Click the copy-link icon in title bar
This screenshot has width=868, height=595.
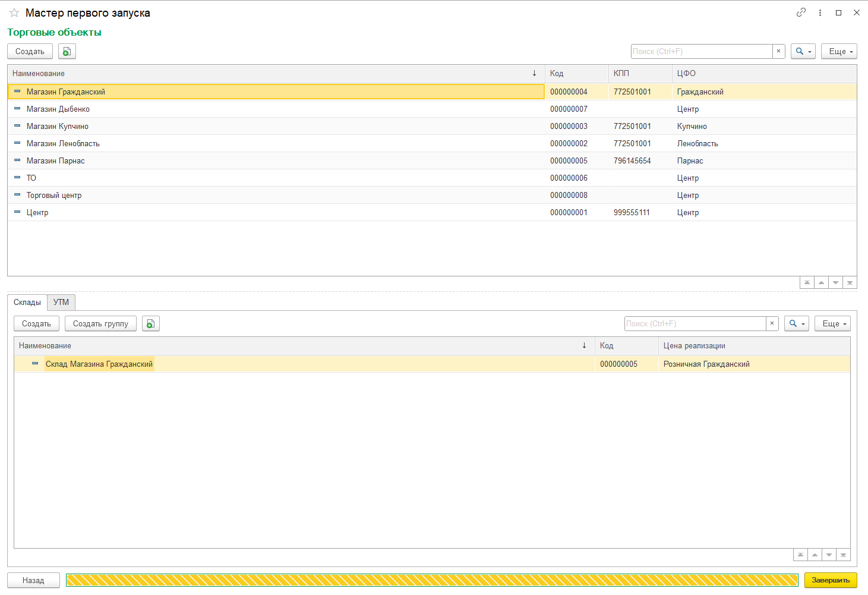pos(801,12)
